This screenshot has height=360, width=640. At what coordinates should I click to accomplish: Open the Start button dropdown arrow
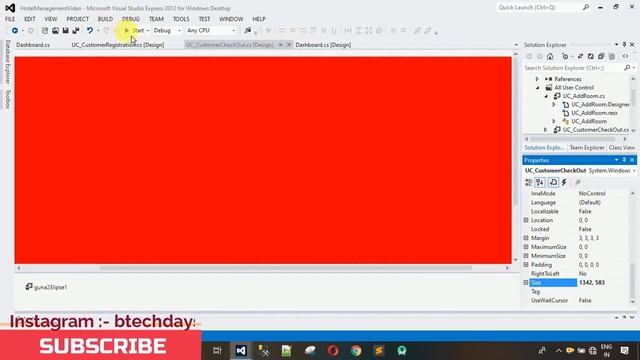click(148, 31)
